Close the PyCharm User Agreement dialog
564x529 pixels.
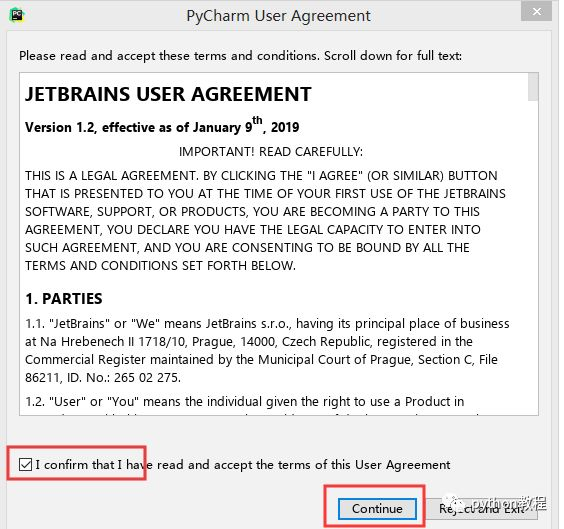[536, 12]
